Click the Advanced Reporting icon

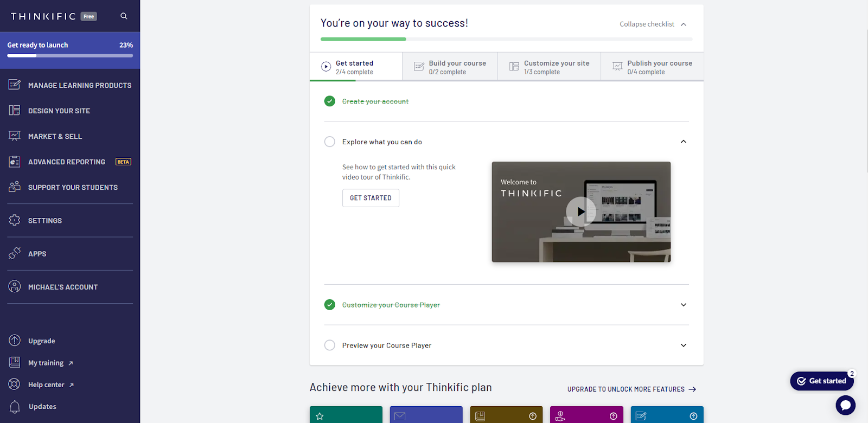(15, 162)
